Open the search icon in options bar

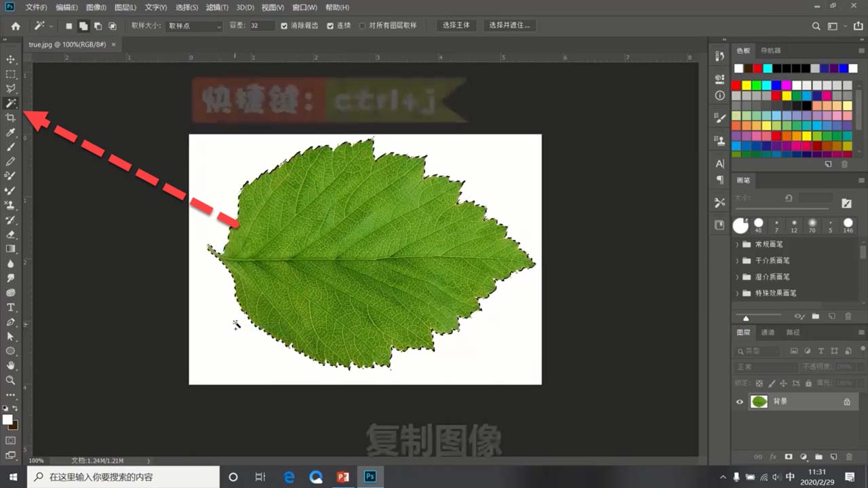point(816,26)
